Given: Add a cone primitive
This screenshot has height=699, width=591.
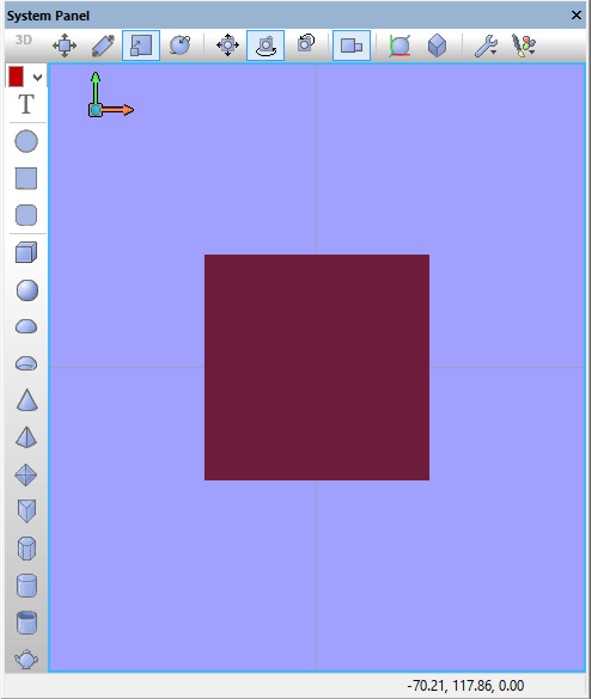Looking at the screenshot, I should (27, 400).
